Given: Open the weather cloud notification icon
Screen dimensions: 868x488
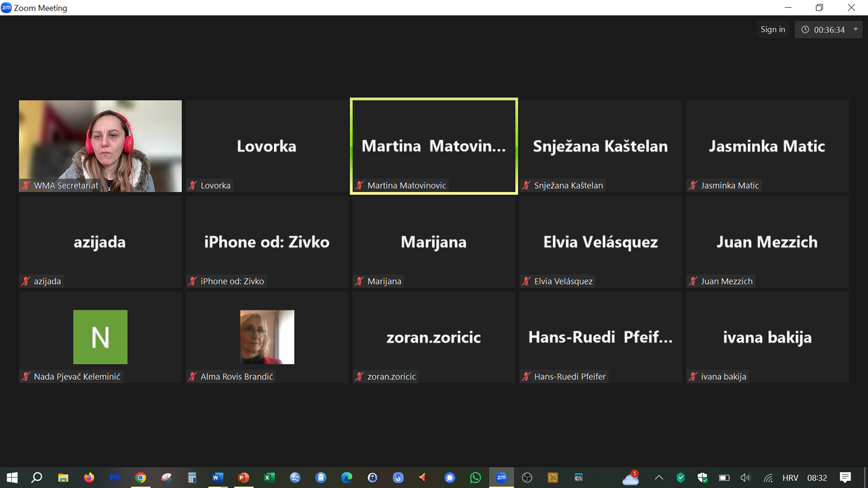Looking at the screenshot, I should pyautogui.click(x=630, y=477).
